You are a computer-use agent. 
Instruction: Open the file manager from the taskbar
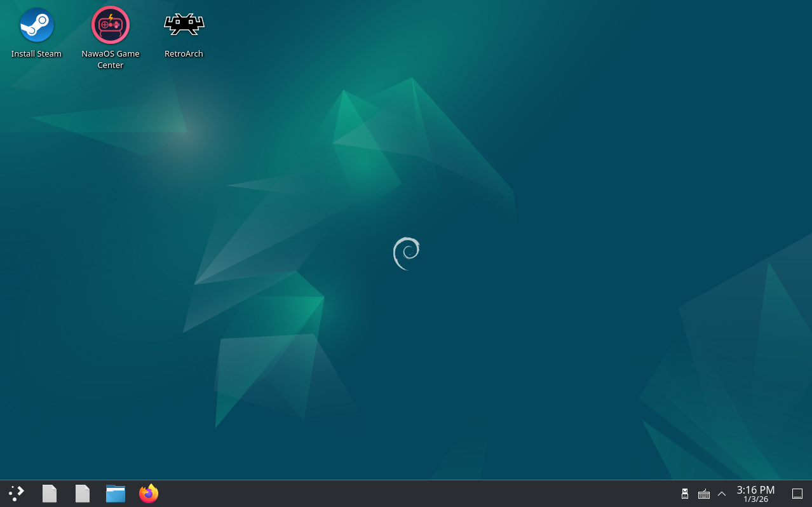[x=115, y=493]
